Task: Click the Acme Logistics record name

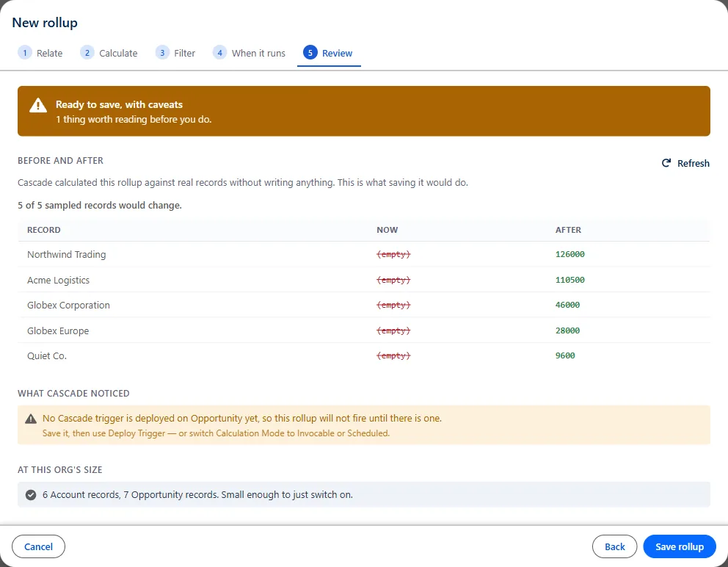Action: click(x=58, y=281)
